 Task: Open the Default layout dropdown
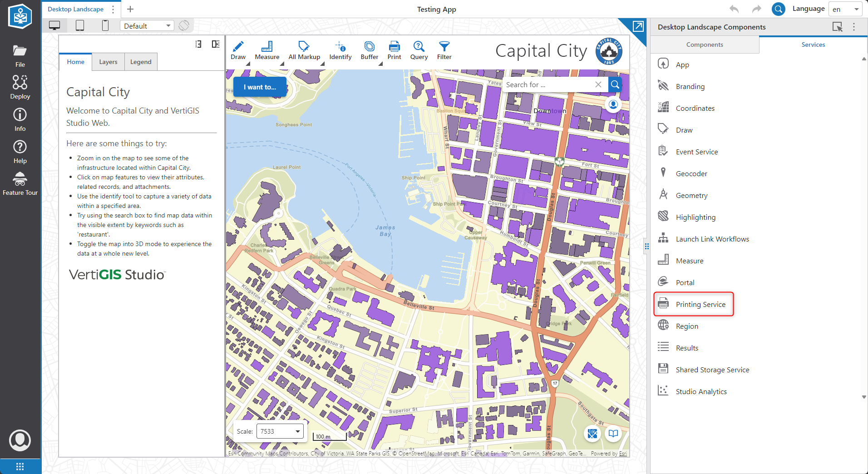(x=146, y=25)
